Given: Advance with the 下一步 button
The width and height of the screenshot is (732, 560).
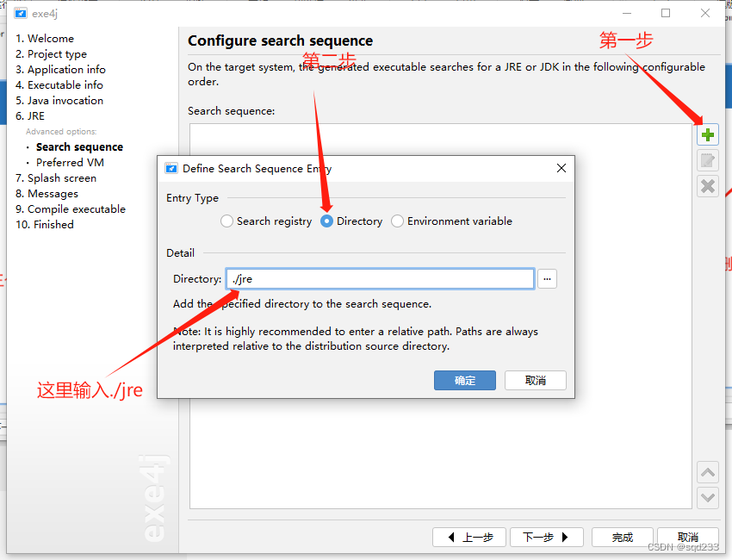Looking at the screenshot, I should 546,537.
